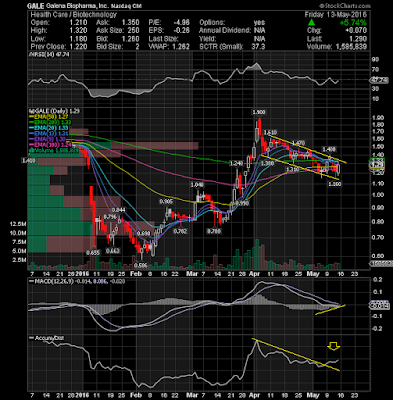Click the cyan EMA(20) legend entry

tap(49, 128)
